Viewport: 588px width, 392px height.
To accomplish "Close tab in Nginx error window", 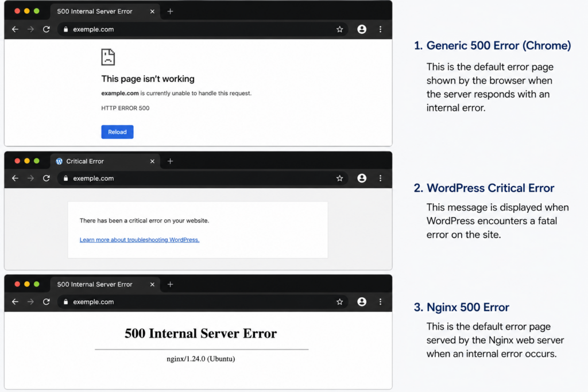I will (152, 285).
